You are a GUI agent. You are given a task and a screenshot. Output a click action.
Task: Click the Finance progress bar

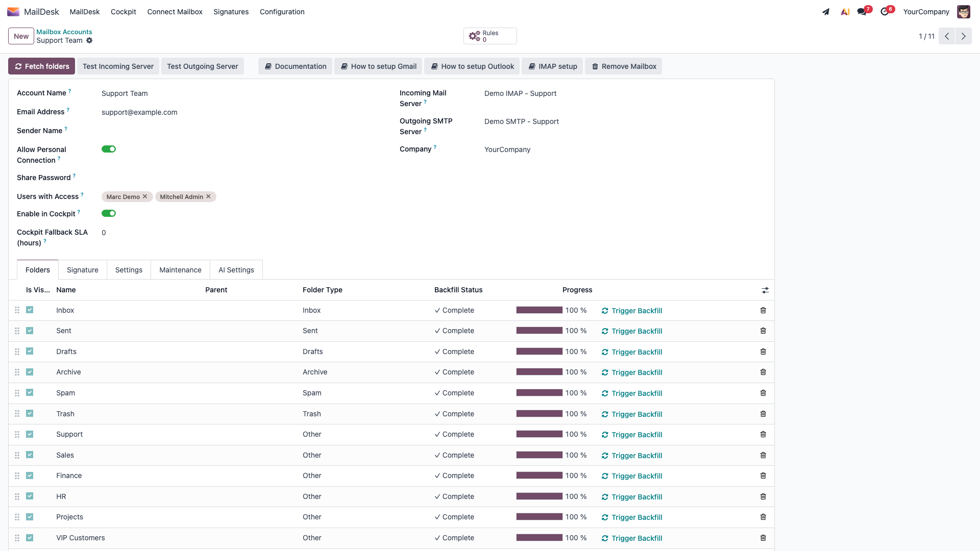tap(540, 475)
